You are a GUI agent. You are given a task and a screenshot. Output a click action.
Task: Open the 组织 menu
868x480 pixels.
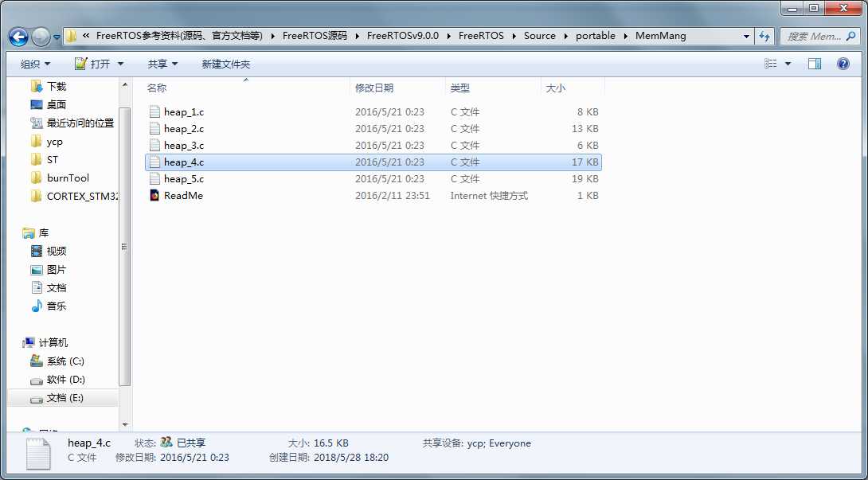35,64
